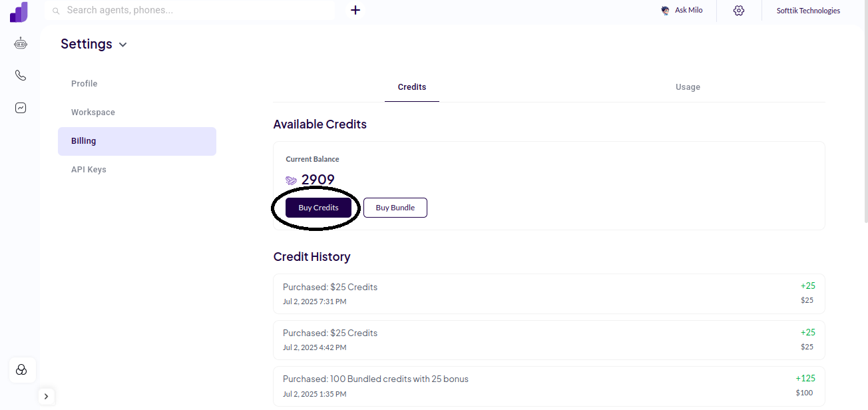Select the API Keys section
This screenshot has width=868, height=410.
89,169
